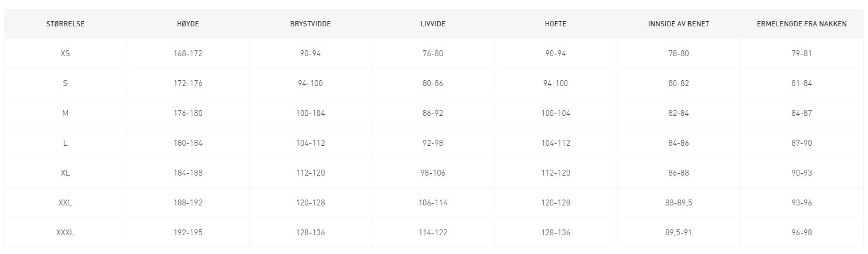Select inseam cell 88-89,5

[x=678, y=202]
